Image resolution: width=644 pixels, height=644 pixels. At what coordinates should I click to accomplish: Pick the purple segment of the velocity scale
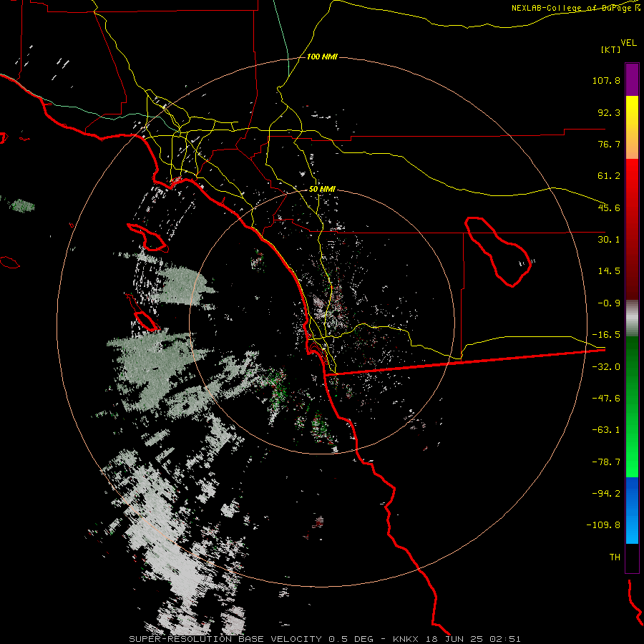click(x=632, y=79)
